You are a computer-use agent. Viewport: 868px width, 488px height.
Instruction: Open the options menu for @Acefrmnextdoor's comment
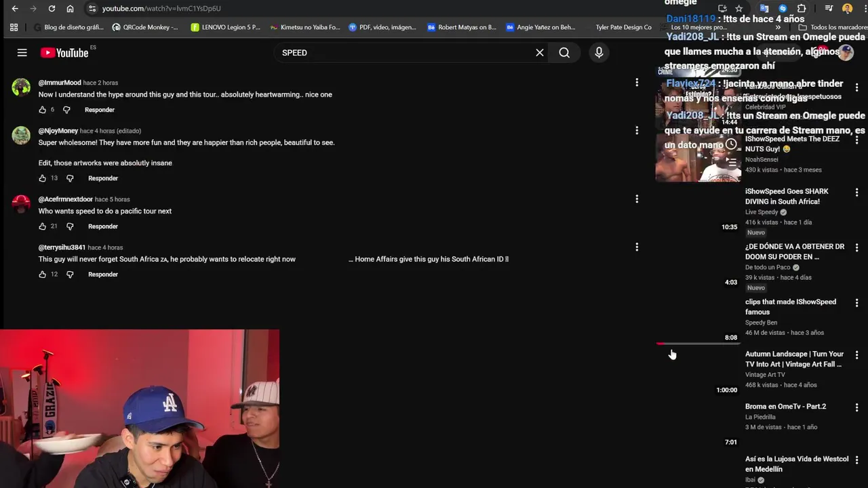(637, 199)
